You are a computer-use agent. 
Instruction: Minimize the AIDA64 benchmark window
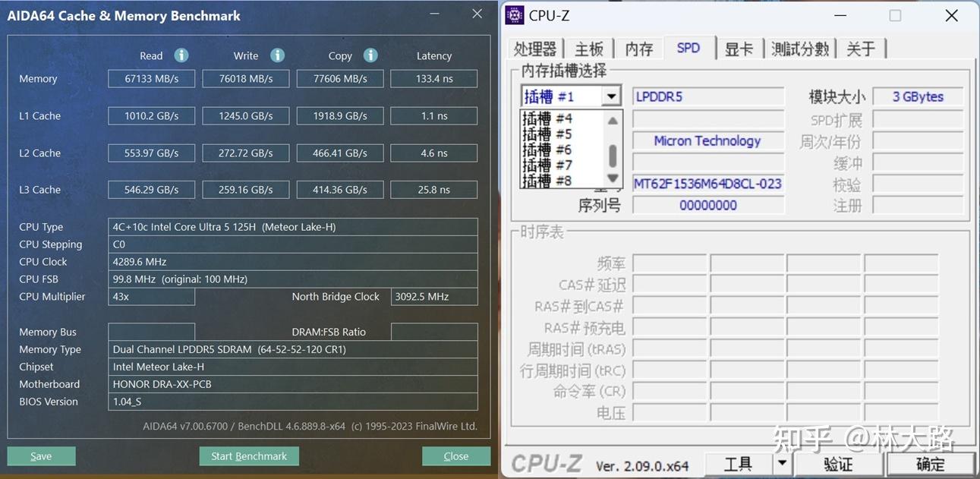433,14
